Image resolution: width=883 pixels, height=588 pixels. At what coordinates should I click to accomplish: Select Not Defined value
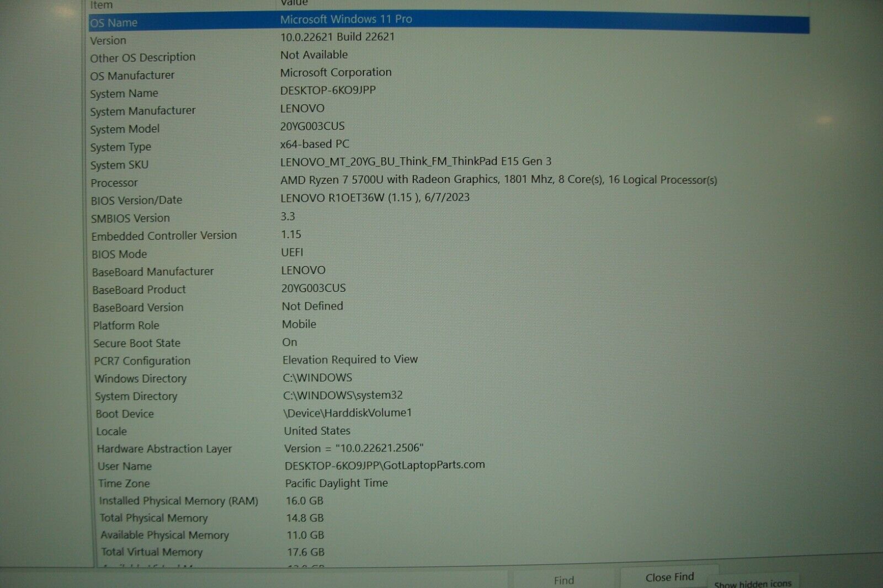312,306
